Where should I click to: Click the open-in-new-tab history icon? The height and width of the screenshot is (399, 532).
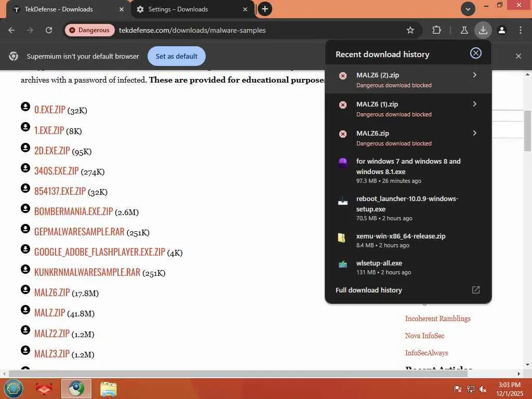tap(476, 290)
